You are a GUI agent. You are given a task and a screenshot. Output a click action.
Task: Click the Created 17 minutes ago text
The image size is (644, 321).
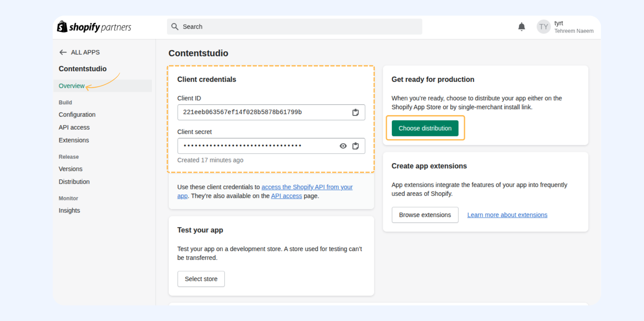[x=210, y=160]
